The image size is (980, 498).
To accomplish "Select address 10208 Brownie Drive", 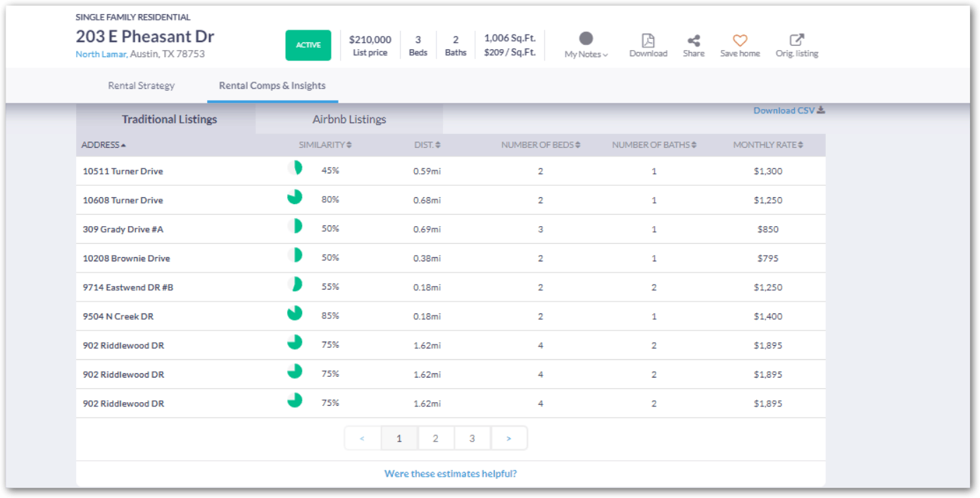I will 127,259.
